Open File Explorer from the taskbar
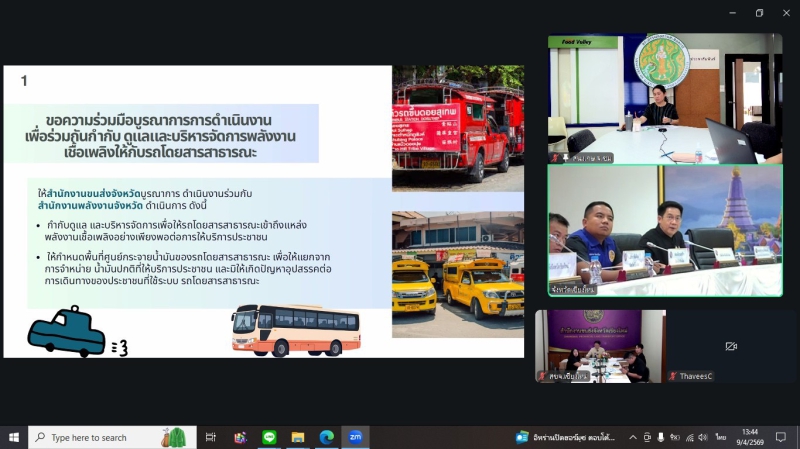This screenshot has height=449, width=800. pos(297,437)
